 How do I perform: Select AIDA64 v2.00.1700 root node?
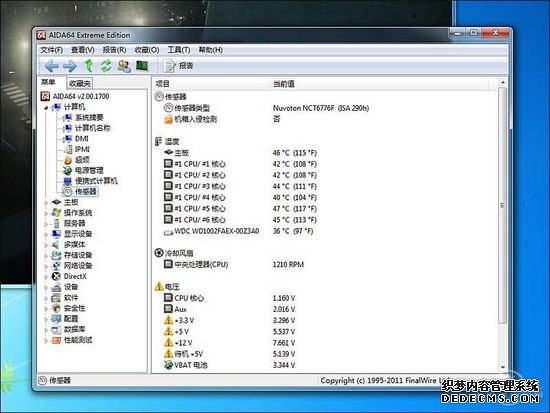(81, 96)
